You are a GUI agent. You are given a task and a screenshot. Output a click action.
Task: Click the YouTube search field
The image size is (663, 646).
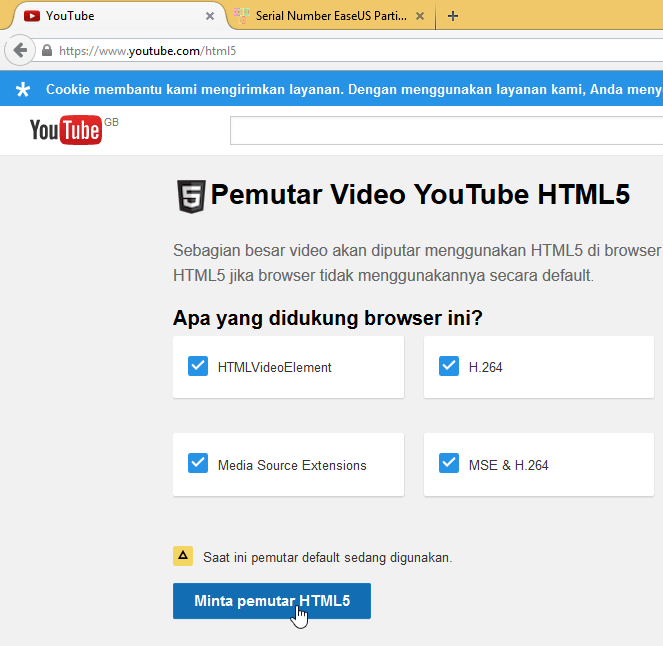point(447,131)
